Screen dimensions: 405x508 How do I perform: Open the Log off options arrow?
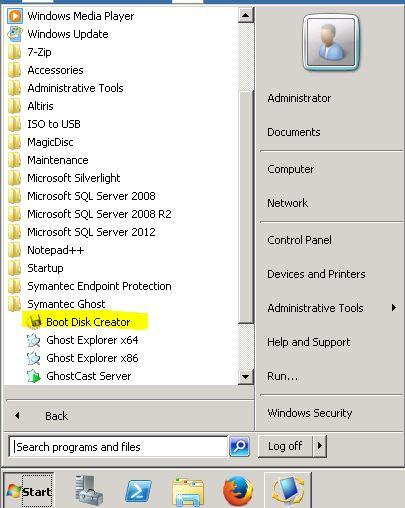320,445
